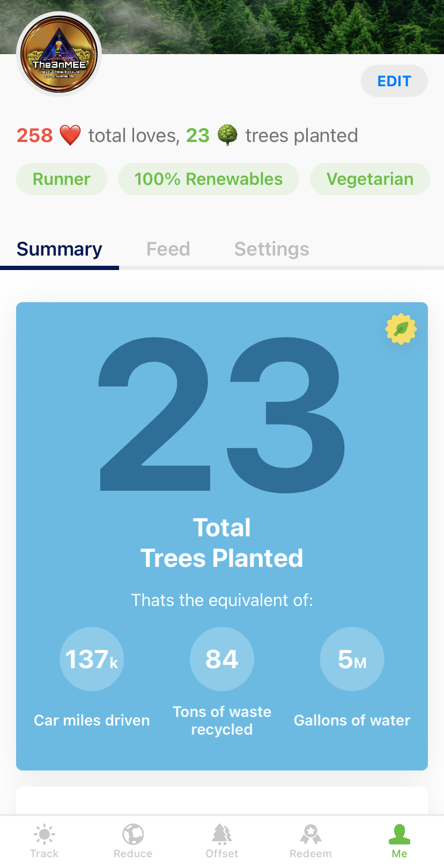This screenshot has height=868, width=444.
Task: Tap the large 23 trees planted number
Action: pyautogui.click(x=222, y=414)
